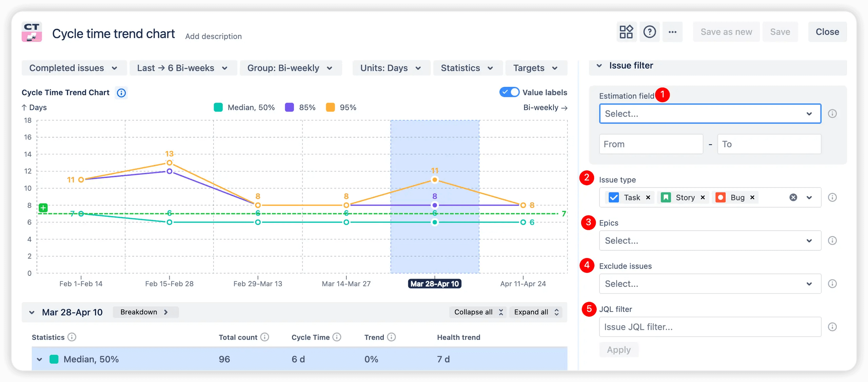Show info icon beside Total count header
868x382 pixels.
[x=265, y=337]
